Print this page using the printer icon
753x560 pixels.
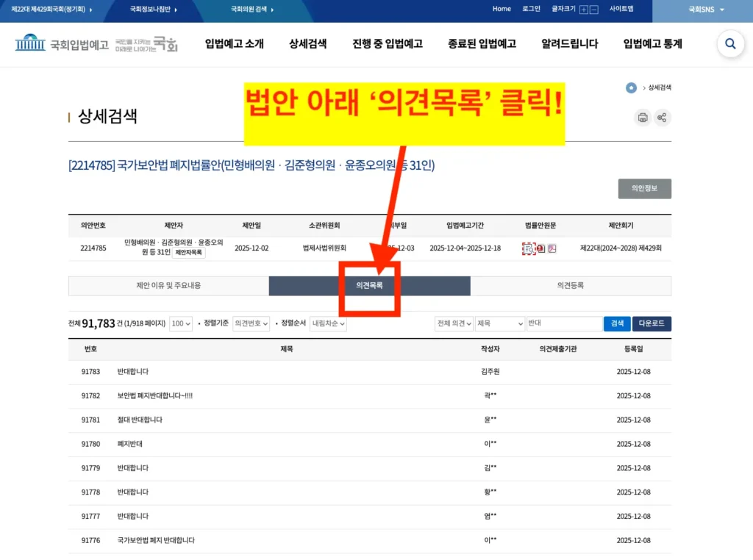point(643,118)
